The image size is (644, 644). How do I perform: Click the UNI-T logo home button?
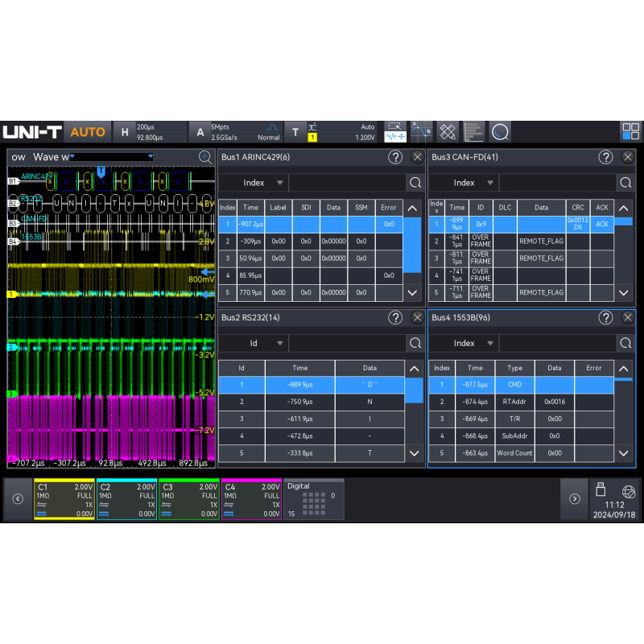coord(32,132)
